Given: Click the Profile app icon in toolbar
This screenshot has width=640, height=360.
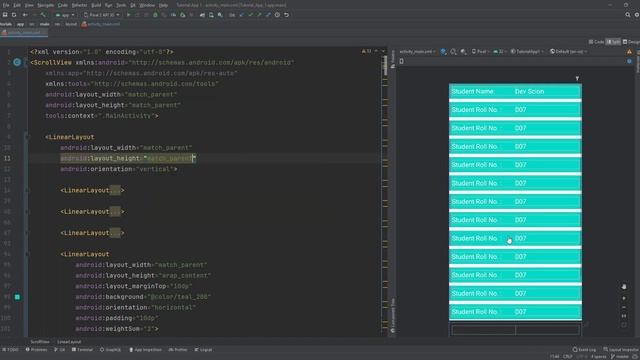Looking at the screenshot, I should pyautogui.click(x=173, y=15).
